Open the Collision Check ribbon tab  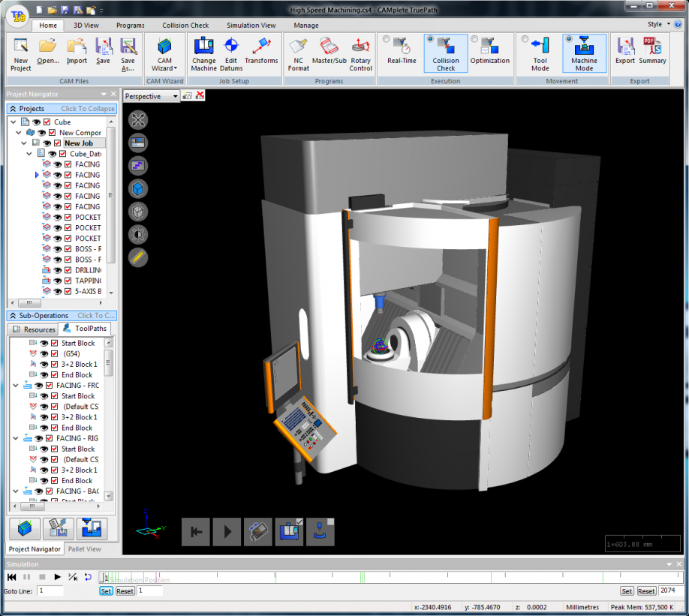click(x=185, y=26)
